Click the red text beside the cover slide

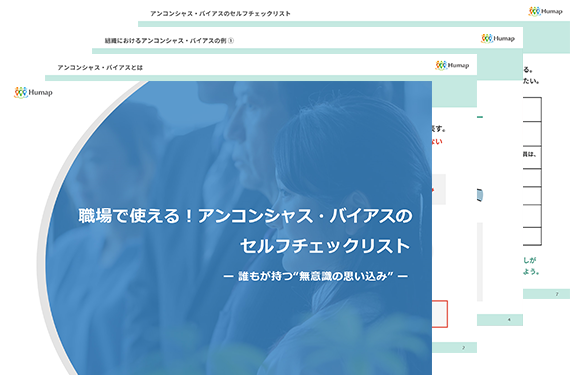(x=437, y=141)
